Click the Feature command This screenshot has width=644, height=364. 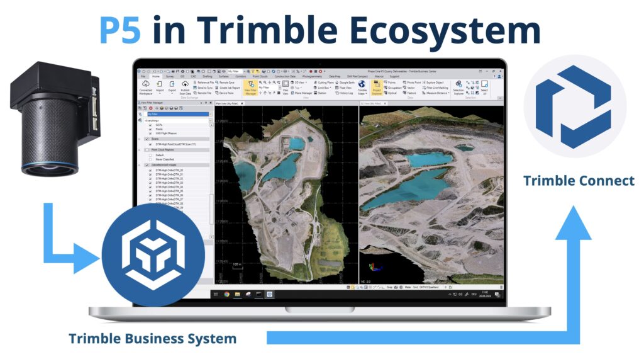click(x=409, y=93)
